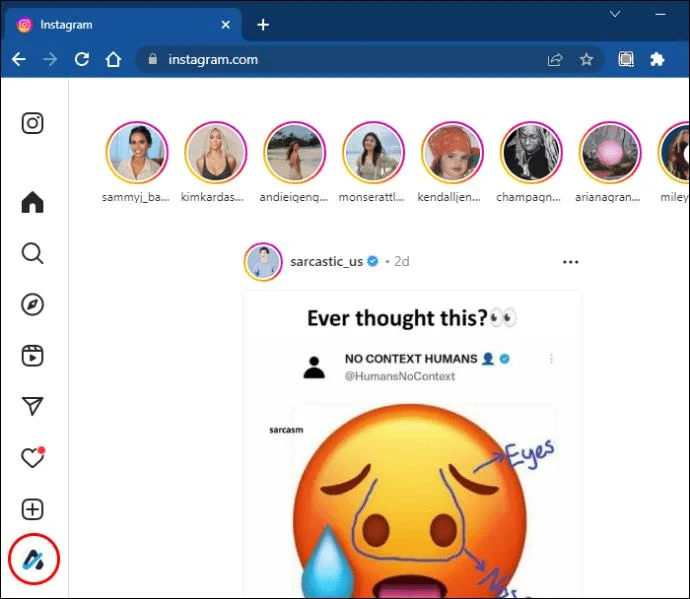The height and width of the screenshot is (599, 690).
Task: Open Notifications heart icon
Action: (33, 458)
